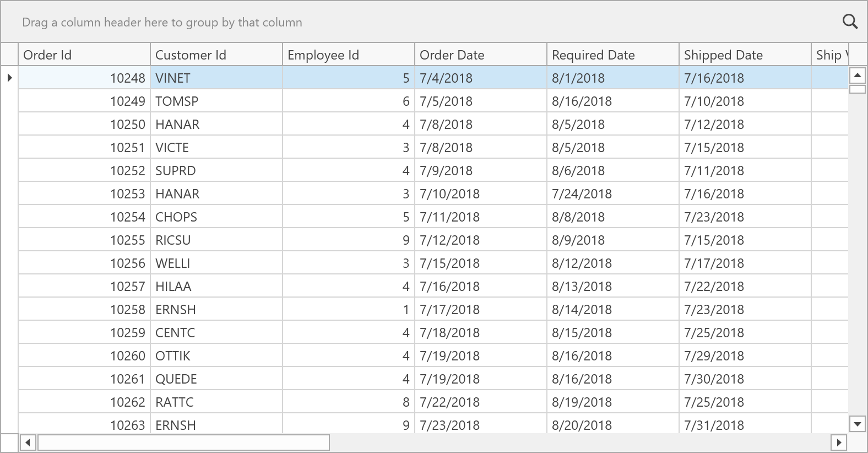Select Order Date cell 7/11/2018

pos(481,217)
